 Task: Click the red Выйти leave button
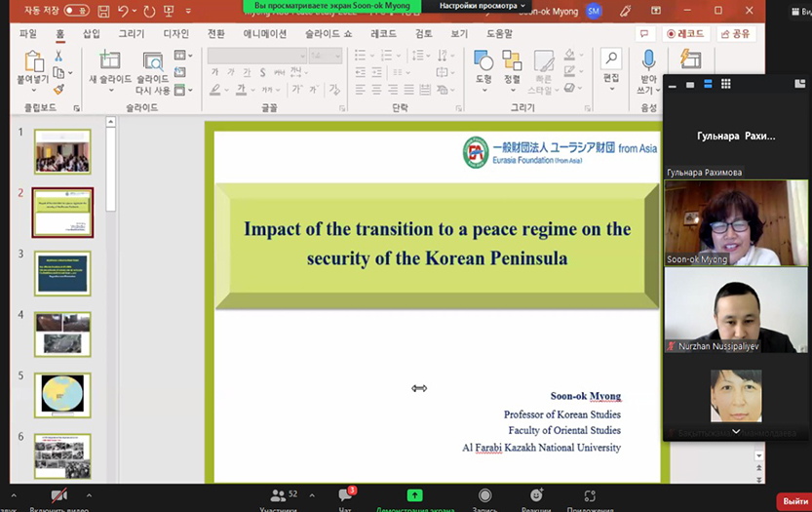(793, 500)
